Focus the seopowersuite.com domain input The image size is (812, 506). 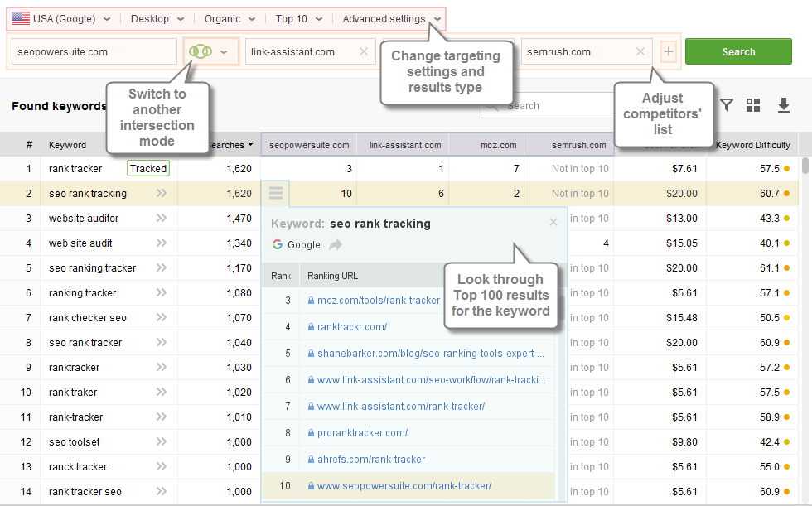(94, 51)
